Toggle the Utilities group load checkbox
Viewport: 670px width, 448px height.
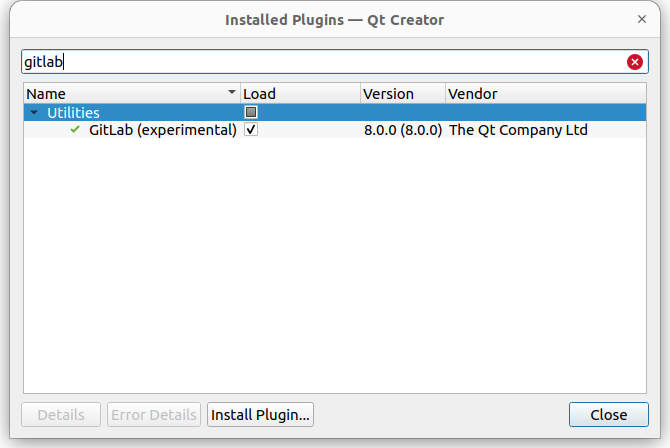[251, 113]
